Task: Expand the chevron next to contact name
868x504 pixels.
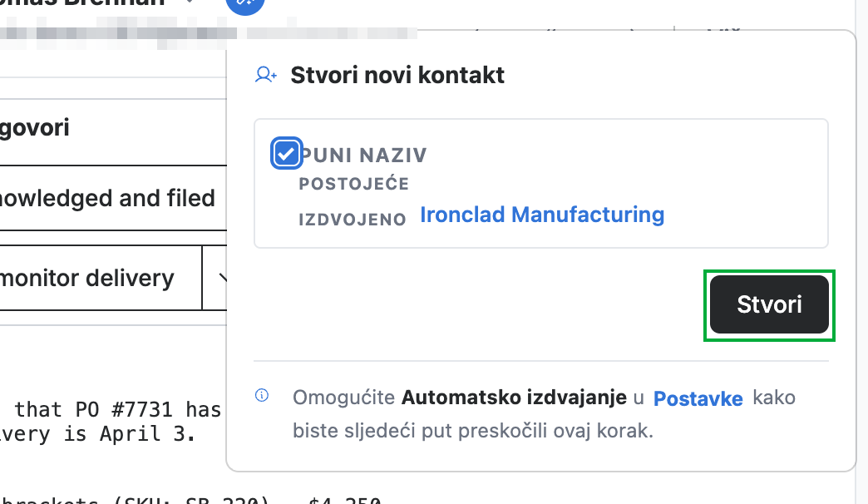Action: tap(190, 2)
